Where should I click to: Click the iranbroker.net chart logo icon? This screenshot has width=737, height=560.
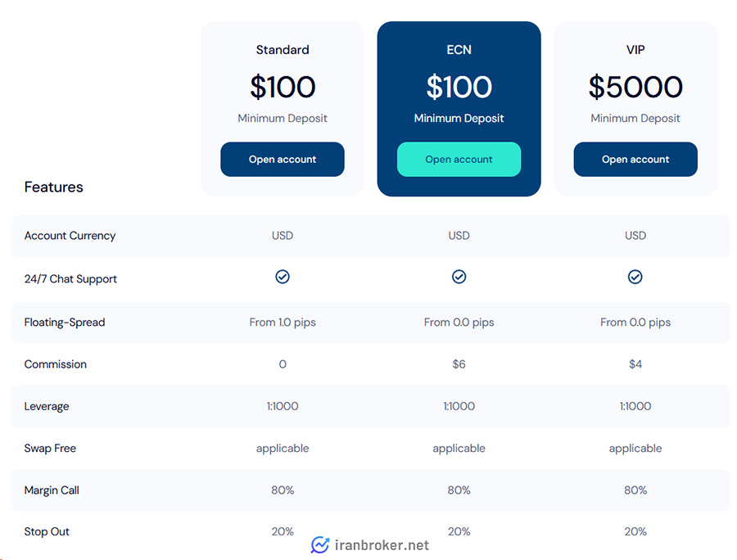pyautogui.click(x=320, y=545)
